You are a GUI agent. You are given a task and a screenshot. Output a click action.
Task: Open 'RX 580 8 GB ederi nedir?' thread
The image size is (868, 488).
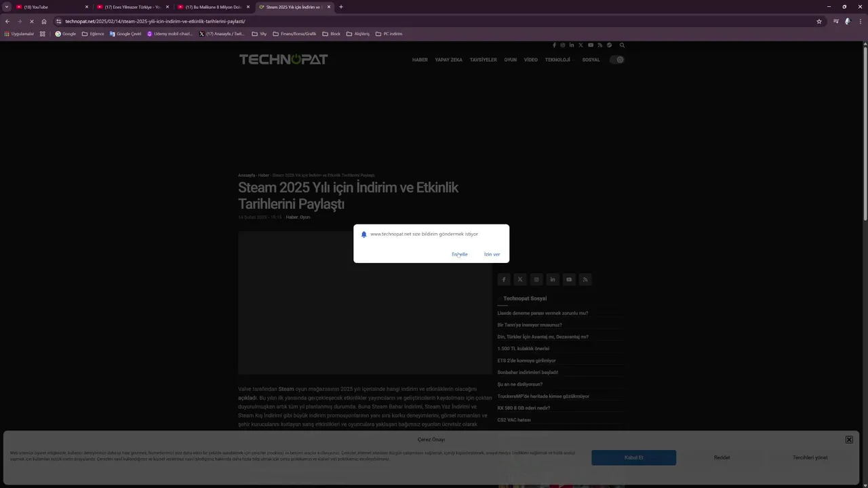point(524,408)
